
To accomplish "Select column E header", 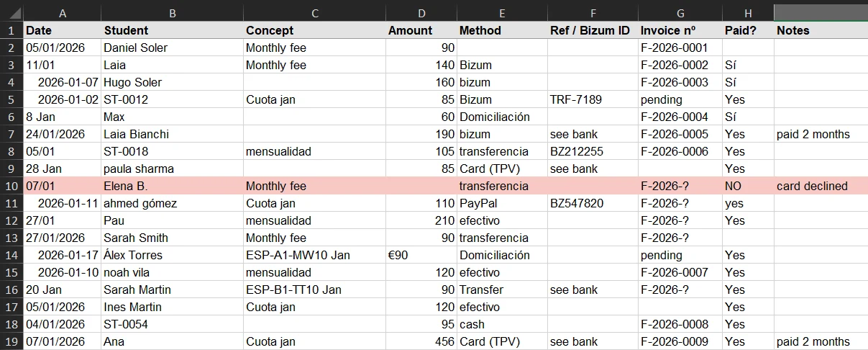I will coord(502,13).
